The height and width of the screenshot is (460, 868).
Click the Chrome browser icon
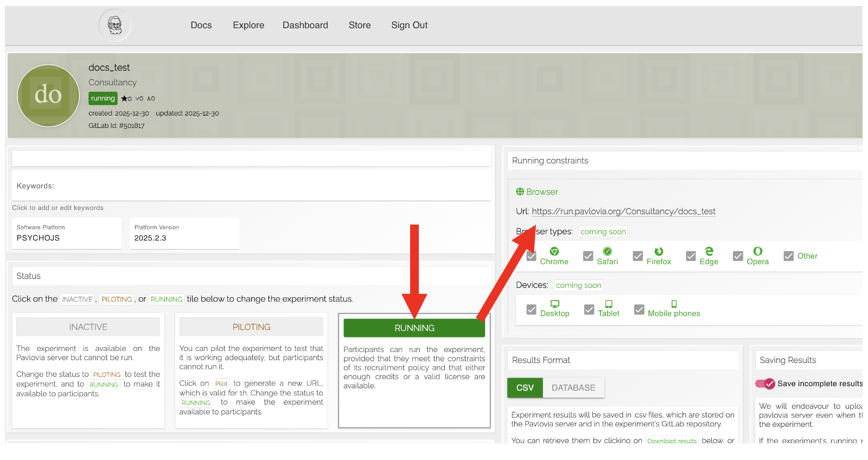coord(554,251)
